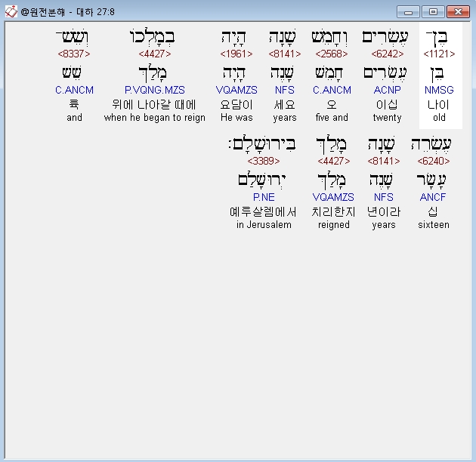Select the Korean gloss 치리한지
476x462 pixels.
click(x=333, y=211)
